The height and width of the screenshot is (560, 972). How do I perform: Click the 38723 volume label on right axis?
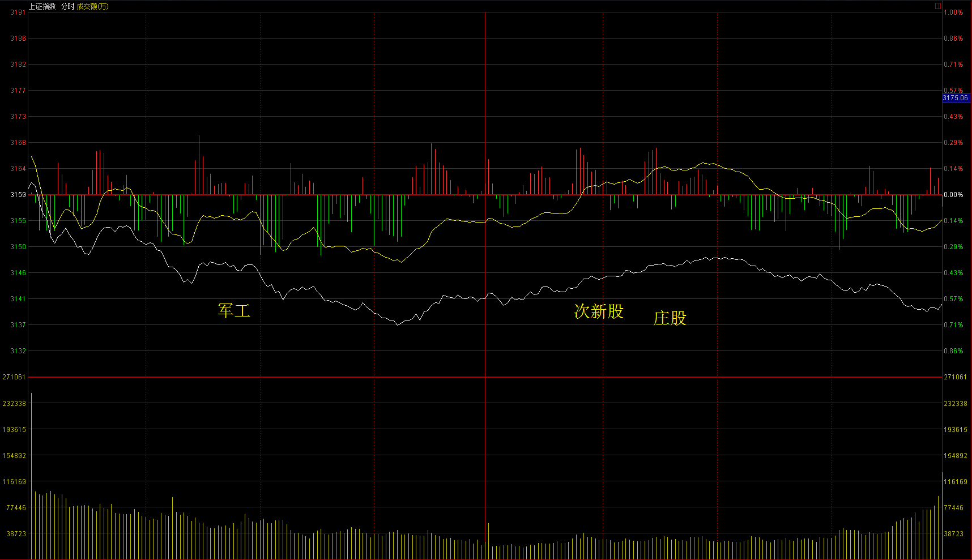coord(954,534)
